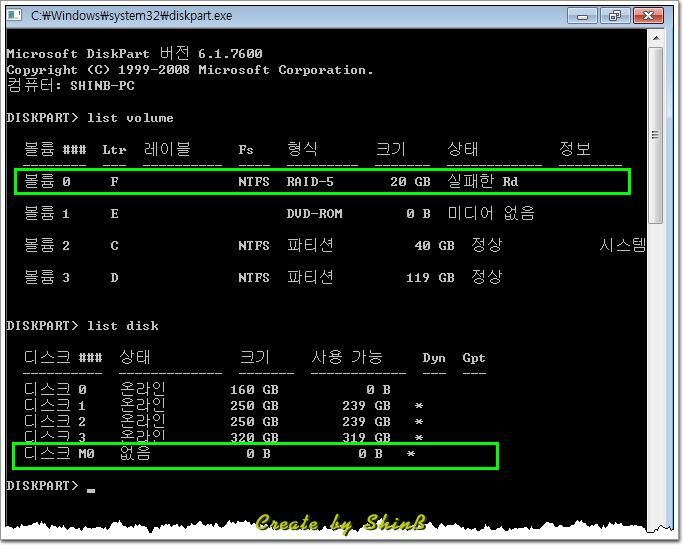
Task: Click the 'Fs' column header
Action: click(x=246, y=150)
